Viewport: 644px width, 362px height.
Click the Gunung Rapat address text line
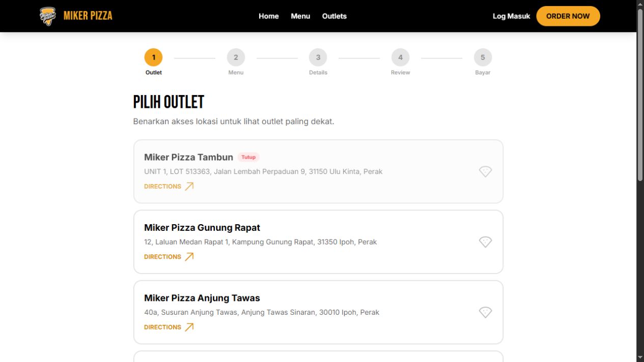[x=261, y=242]
